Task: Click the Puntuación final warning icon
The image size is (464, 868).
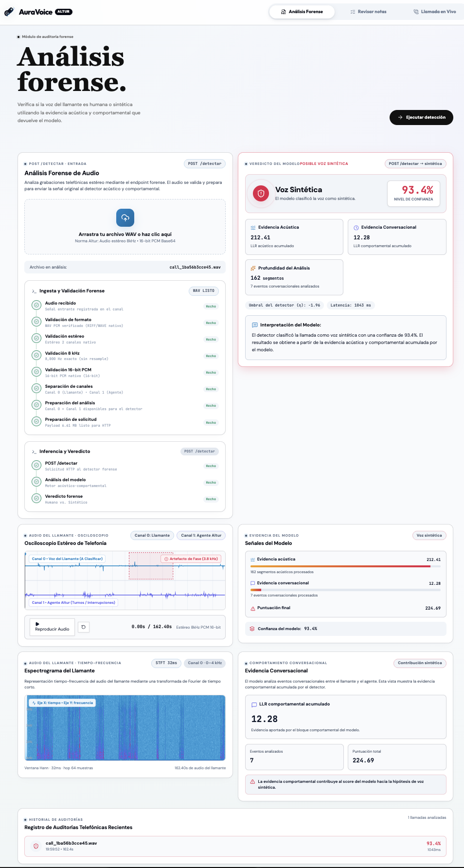Action: (x=253, y=608)
